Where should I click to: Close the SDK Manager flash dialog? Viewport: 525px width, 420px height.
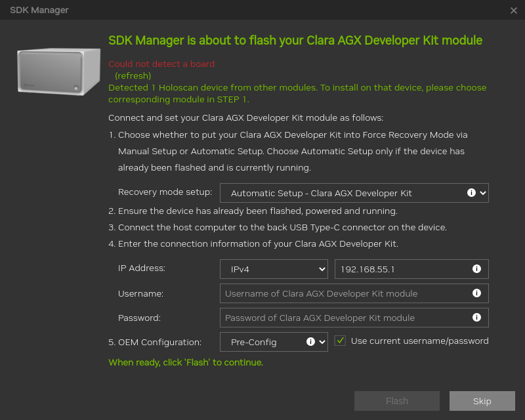(514, 10)
